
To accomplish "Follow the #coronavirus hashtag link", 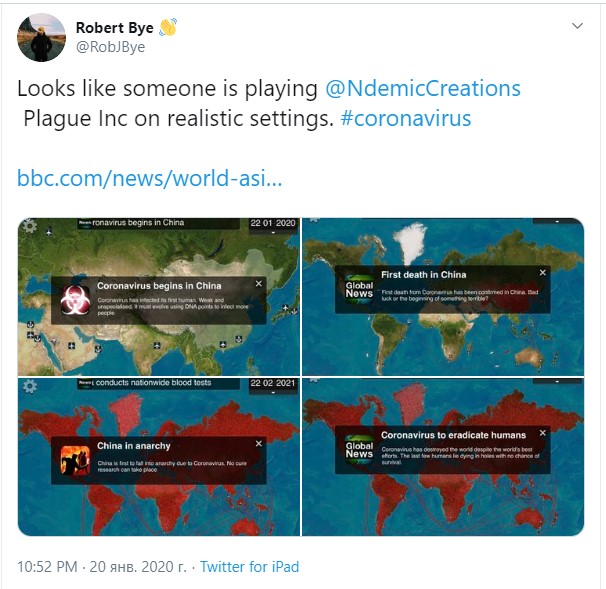I will pyautogui.click(x=406, y=118).
